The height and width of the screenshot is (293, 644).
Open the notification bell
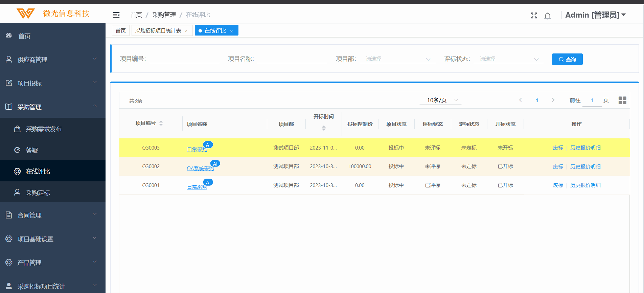click(x=548, y=16)
